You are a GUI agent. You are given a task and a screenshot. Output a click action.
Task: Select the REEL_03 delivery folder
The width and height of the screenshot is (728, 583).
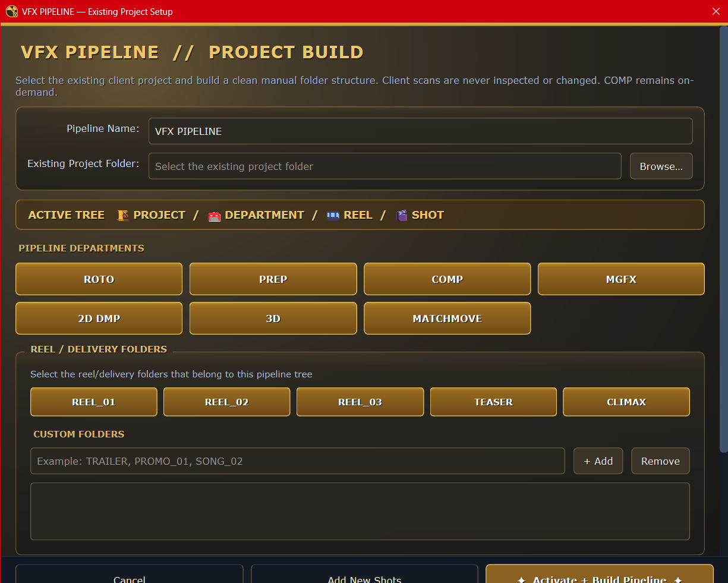point(360,402)
